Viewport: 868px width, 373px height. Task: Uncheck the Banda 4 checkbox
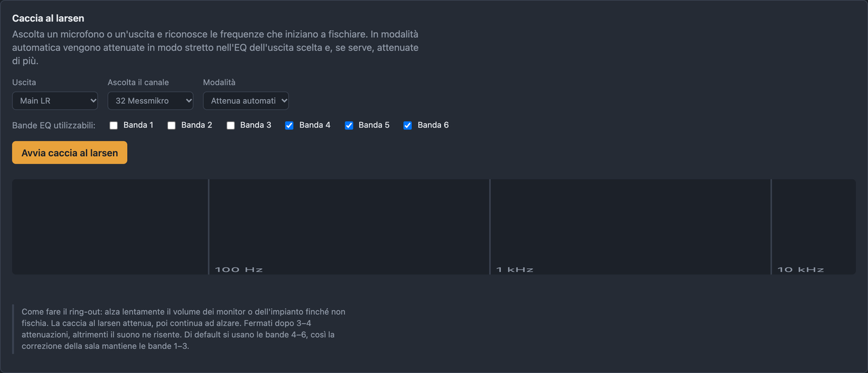[x=290, y=125]
